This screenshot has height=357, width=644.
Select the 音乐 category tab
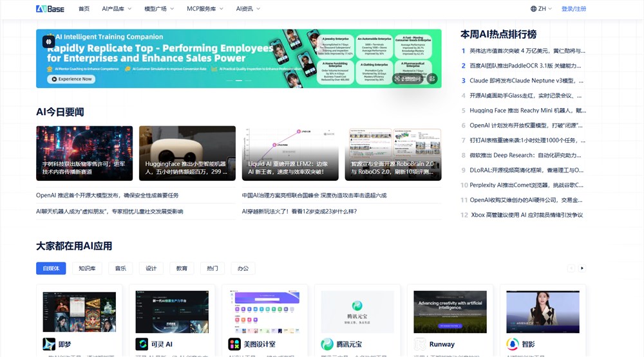(120, 268)
